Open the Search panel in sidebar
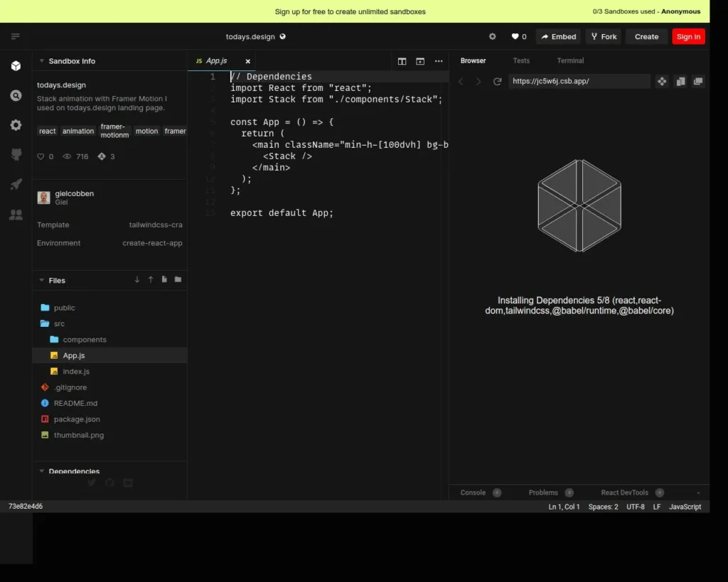Screen dimensions: 728x582 [x=16, y=96]
